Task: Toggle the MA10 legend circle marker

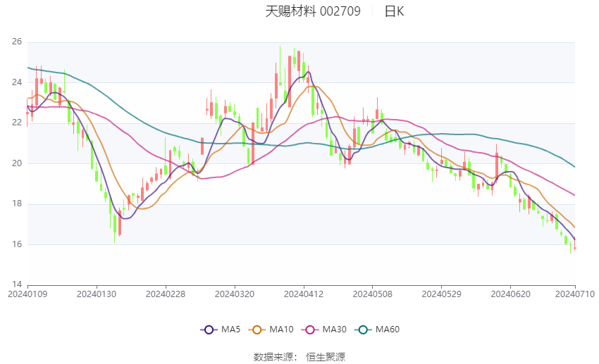Action: (x=257, y=330)
